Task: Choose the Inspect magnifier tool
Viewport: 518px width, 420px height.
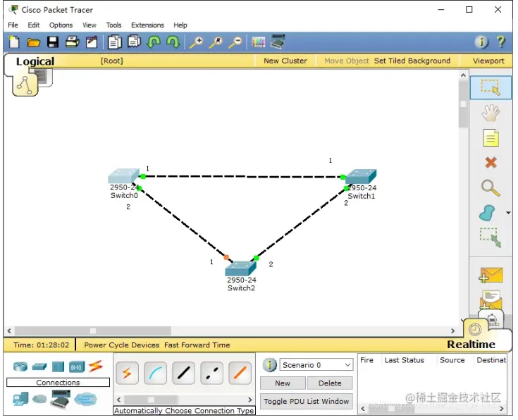Action: click(491, 187)
